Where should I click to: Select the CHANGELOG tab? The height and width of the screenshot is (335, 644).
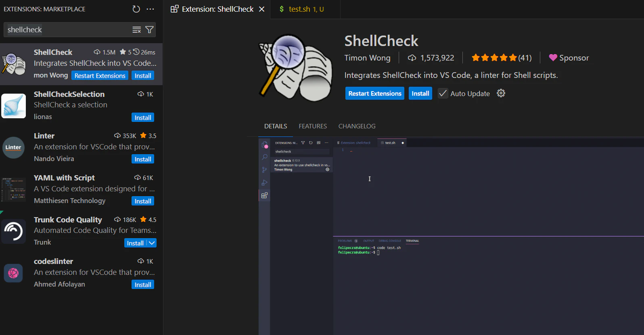[357, 126]
